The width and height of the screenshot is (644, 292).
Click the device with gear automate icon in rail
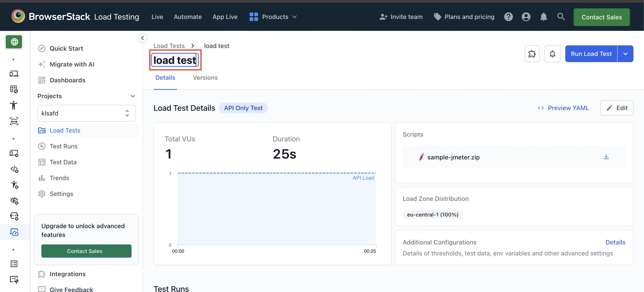click(14, 153)
